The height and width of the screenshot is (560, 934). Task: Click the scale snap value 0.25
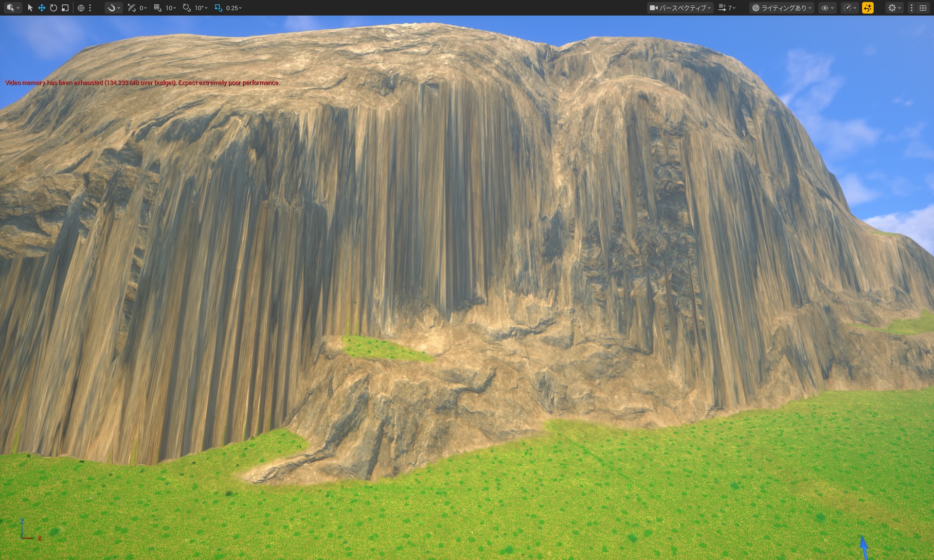click(233, 8)
